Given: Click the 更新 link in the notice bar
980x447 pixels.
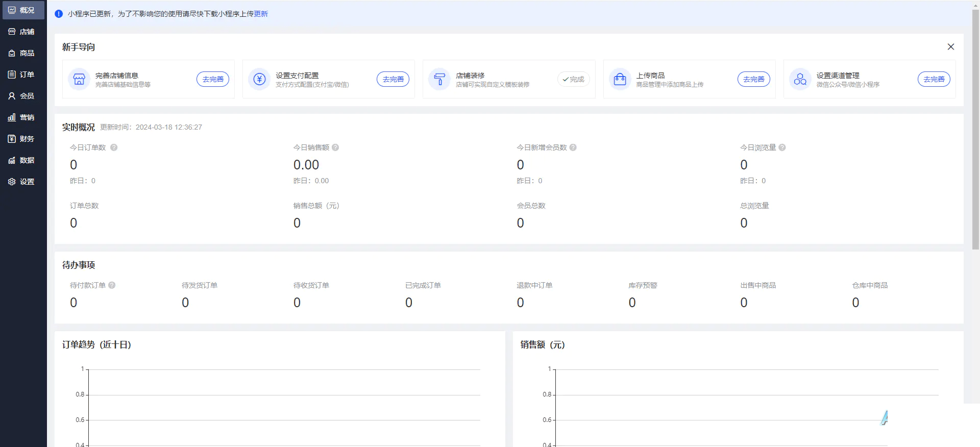Looking at the screenshot, I should (261, 14).
